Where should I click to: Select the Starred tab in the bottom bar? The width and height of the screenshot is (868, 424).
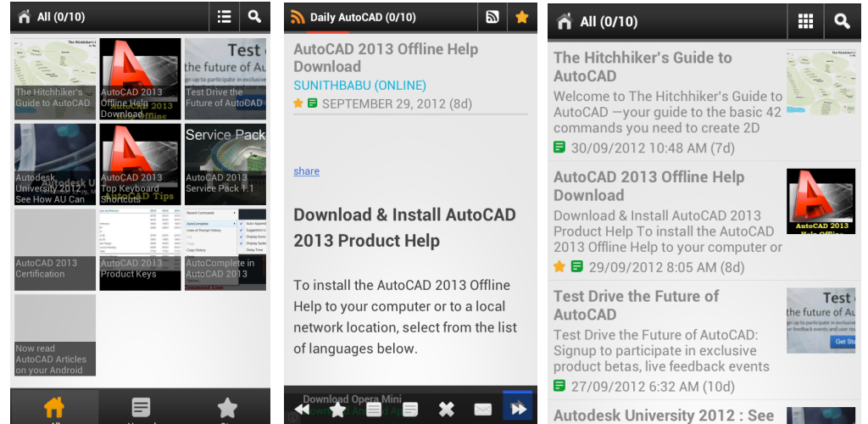[x=227, y=408]
